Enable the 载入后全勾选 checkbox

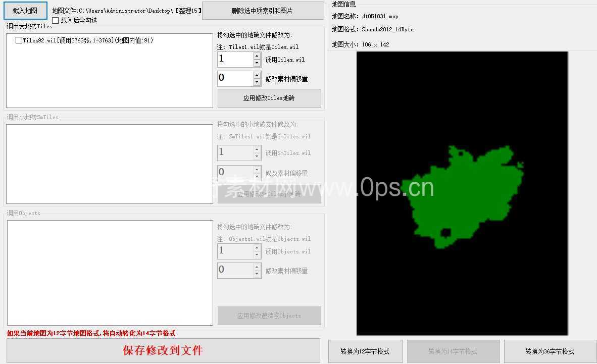(x=56, y=21)
